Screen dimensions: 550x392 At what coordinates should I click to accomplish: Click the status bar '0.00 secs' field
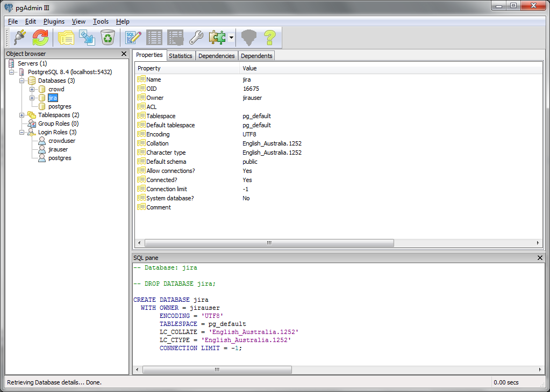coord(506,382)
